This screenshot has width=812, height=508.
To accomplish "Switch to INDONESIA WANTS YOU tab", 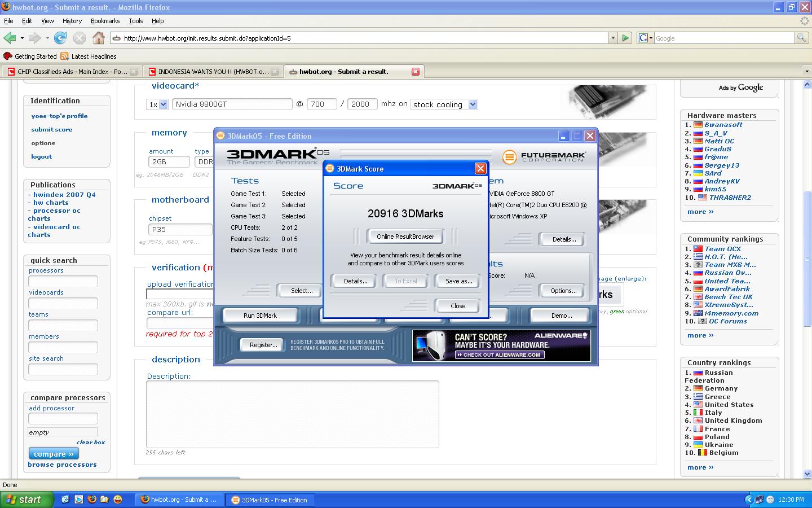I will point(213,72).
